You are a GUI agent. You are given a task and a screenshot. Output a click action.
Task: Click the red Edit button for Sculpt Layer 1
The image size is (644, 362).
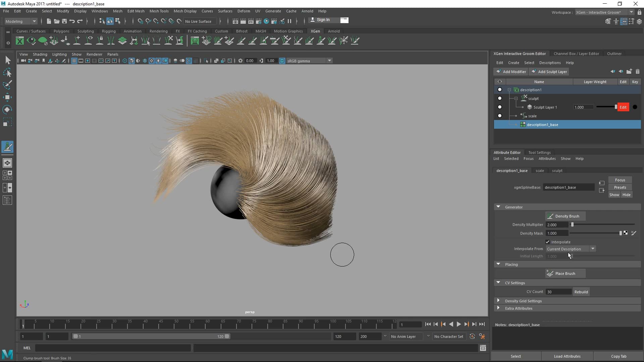[x=623, y=107]
